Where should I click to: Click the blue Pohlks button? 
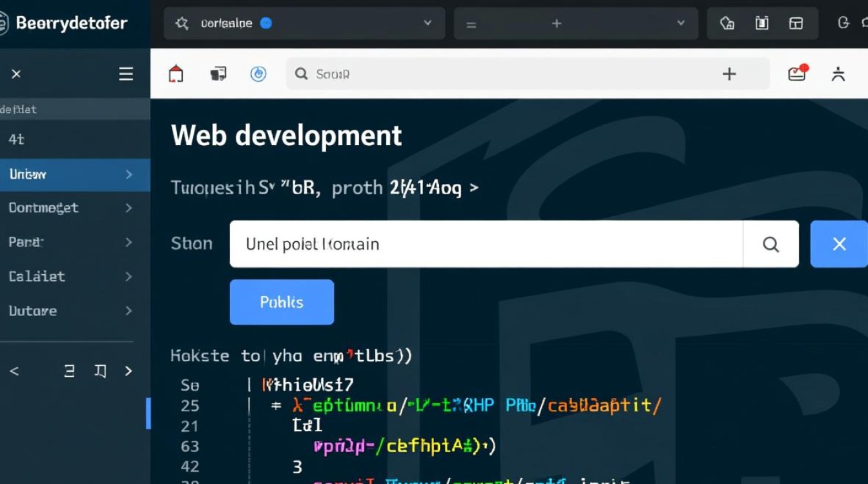coord(282,302)
